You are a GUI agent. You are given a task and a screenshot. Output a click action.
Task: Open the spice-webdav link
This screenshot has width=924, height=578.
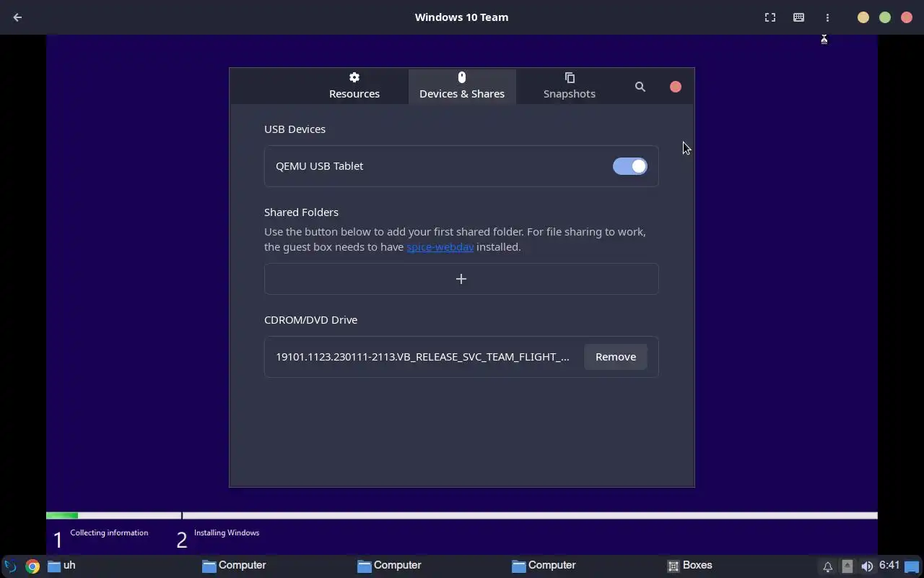click(440, 246)
